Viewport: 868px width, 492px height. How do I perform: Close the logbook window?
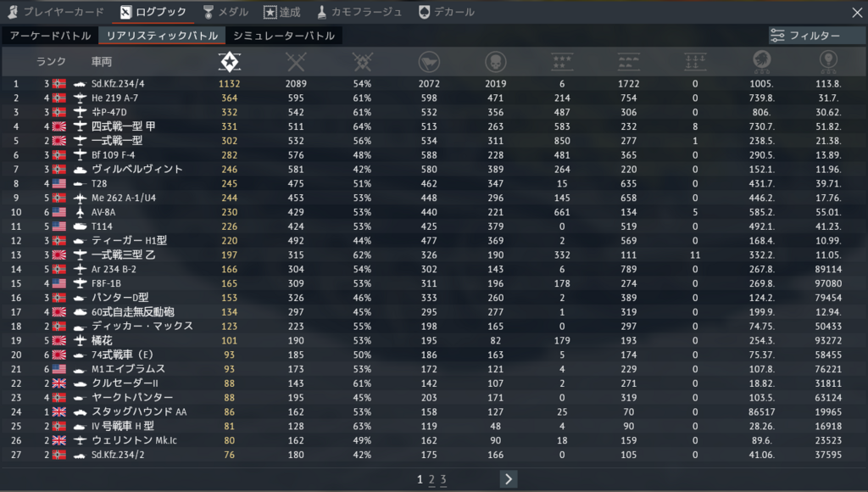(857, 12)
